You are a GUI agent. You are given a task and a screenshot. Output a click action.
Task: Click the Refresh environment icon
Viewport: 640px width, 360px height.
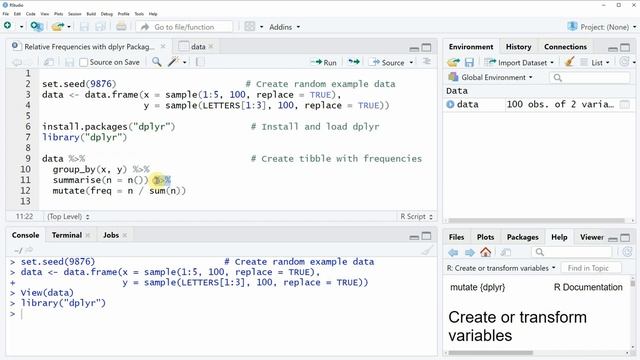(624, 62)
